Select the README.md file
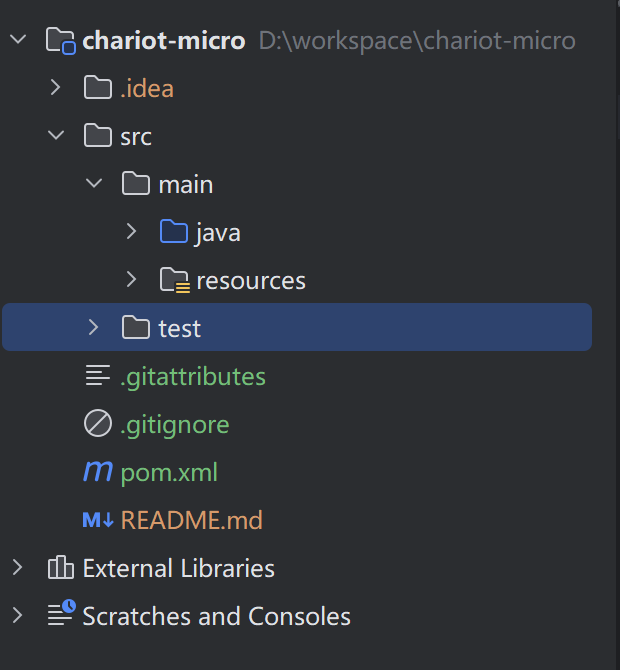Viewport: 620px width, 670px height. click(191, 520)
